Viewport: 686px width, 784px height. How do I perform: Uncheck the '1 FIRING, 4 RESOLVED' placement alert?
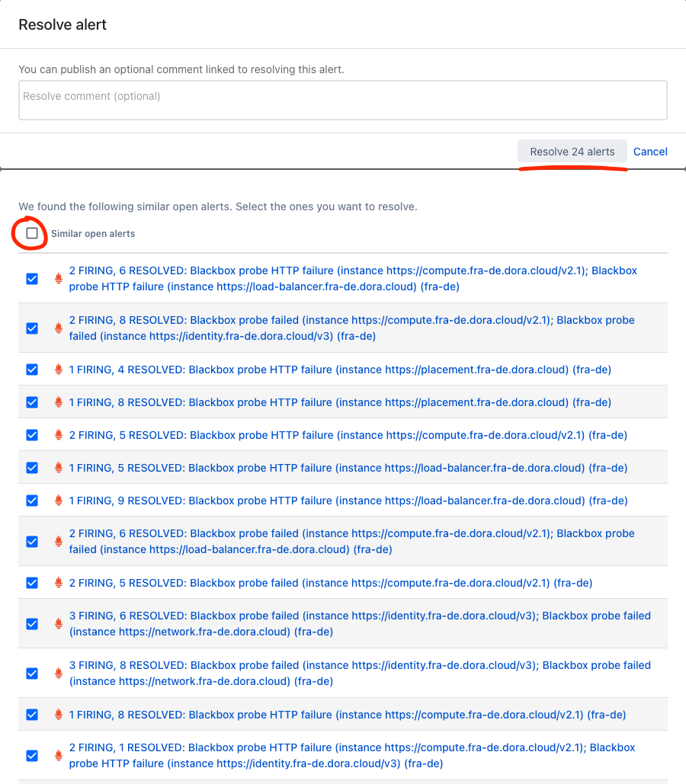[x=32, y=370]
